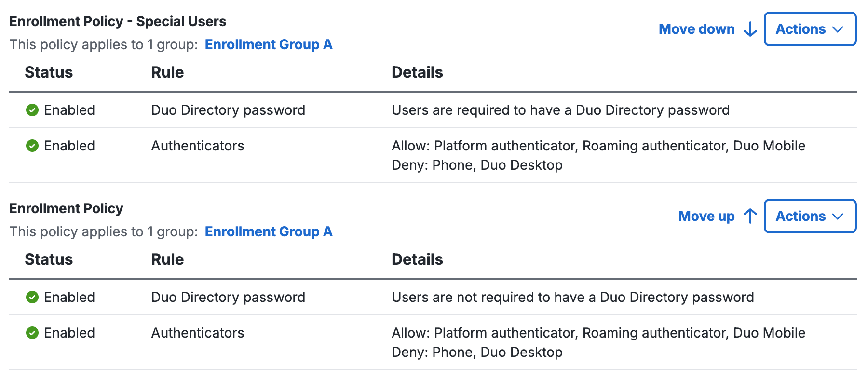Screen dimensions: 868x380
Task: Open Actions dropdown for Special Users policy
Action: pos(810,29)
